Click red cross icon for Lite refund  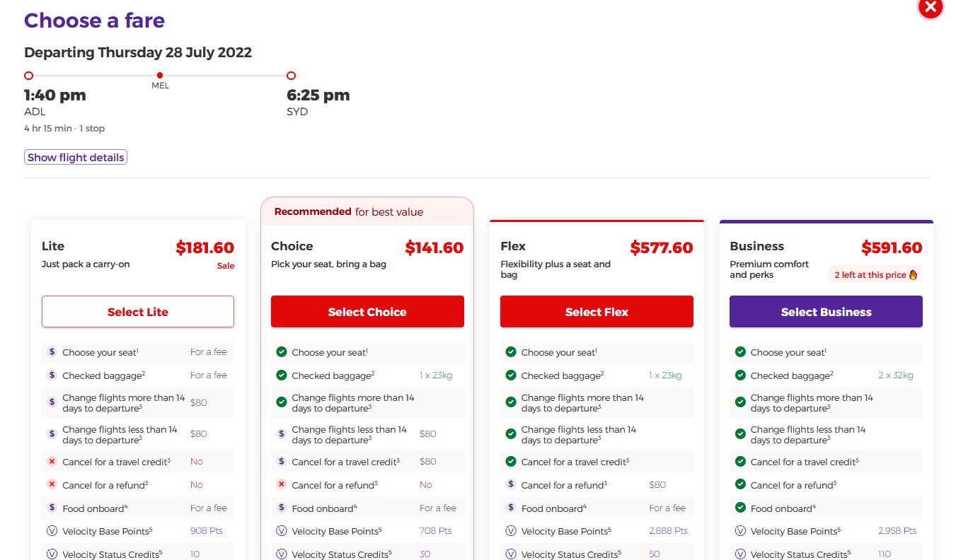[52, 485]
